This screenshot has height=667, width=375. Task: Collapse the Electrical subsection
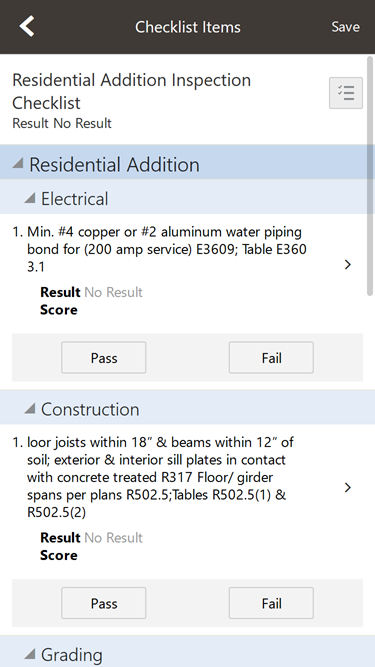point(29,198)
